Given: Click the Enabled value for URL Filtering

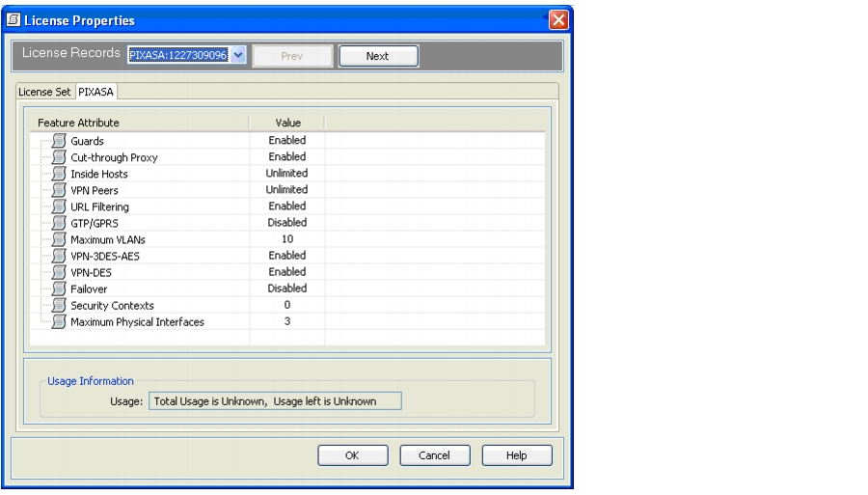Looking at the screenshot, I should click(x=287, y=206).
